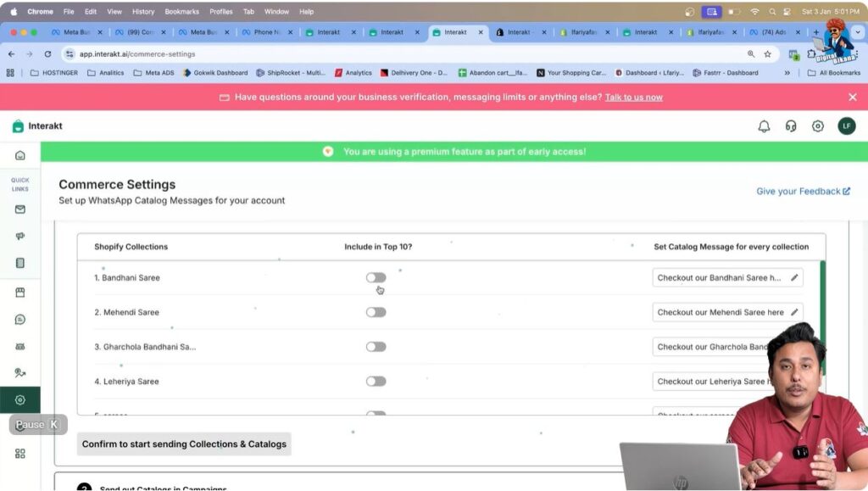Select the team members icon in sidebar
868x491 pixels.
coord(20,346)
